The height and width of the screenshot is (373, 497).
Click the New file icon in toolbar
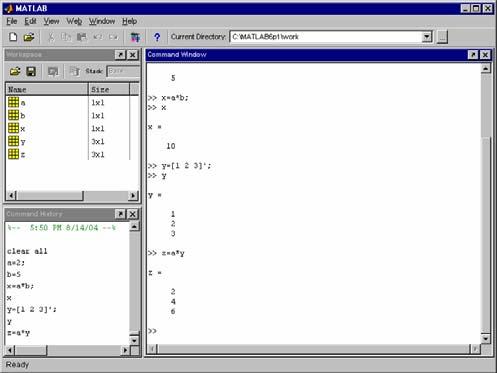pyautogui.click(x=13, y=37)
